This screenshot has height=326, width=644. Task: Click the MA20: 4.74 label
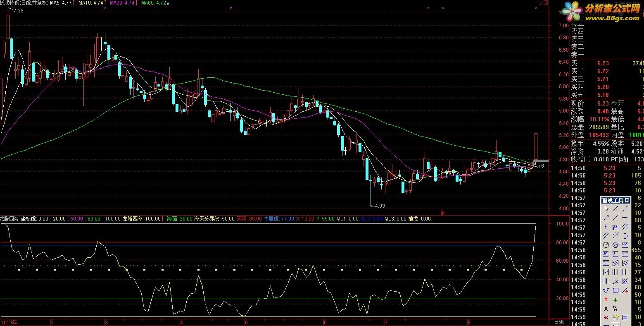pos(122,3)
